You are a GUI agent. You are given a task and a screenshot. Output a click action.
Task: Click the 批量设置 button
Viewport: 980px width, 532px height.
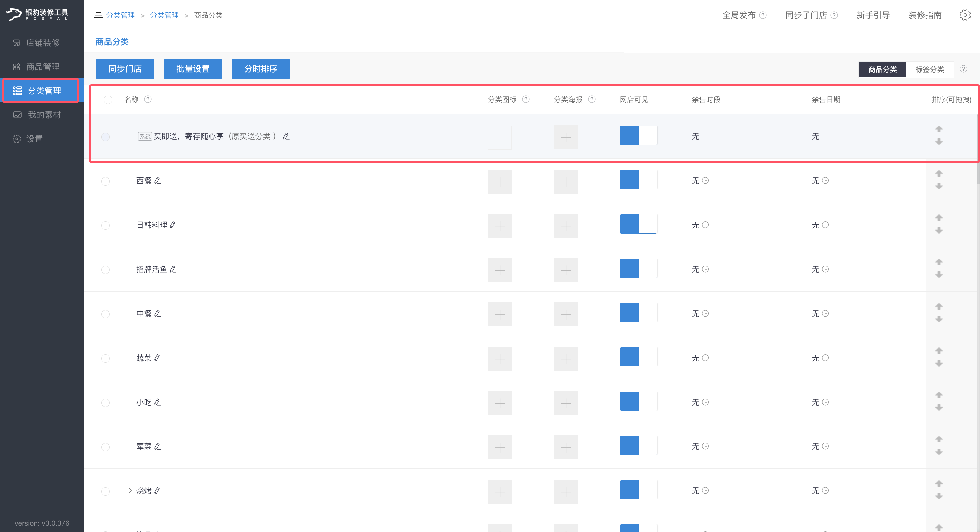[193, 69]
